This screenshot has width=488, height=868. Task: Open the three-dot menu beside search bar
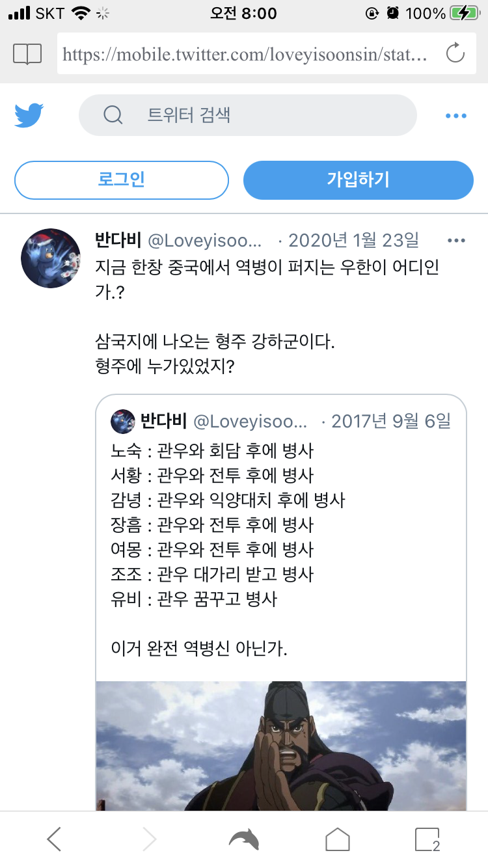(456, 116)
